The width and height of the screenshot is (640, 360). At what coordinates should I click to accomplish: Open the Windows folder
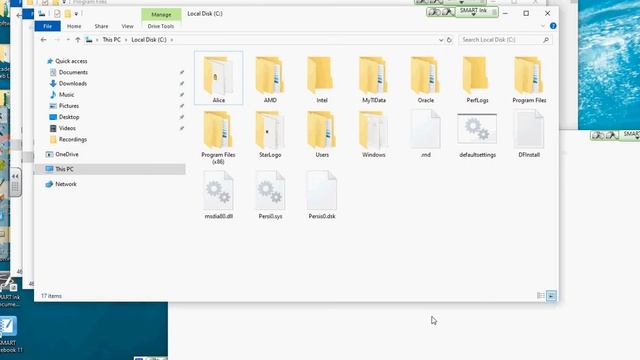pos(373,134)
